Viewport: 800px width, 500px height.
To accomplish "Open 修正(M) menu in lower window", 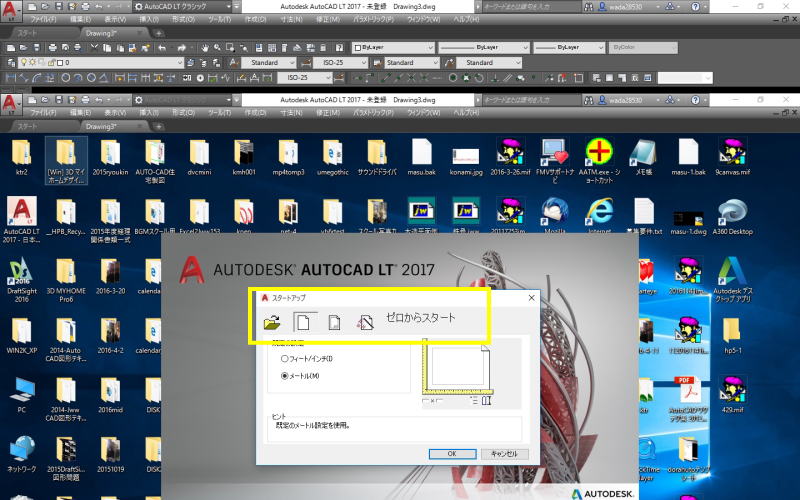I will pos(328,112).
